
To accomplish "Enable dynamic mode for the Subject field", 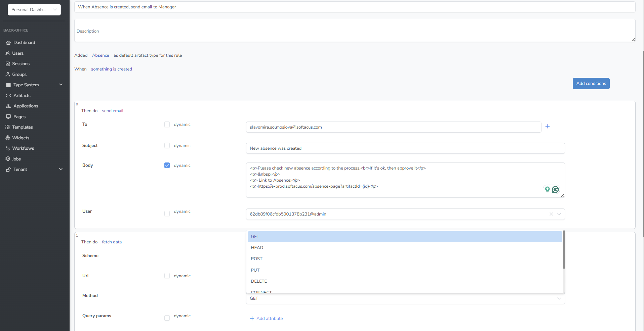I will pos(167,145).
